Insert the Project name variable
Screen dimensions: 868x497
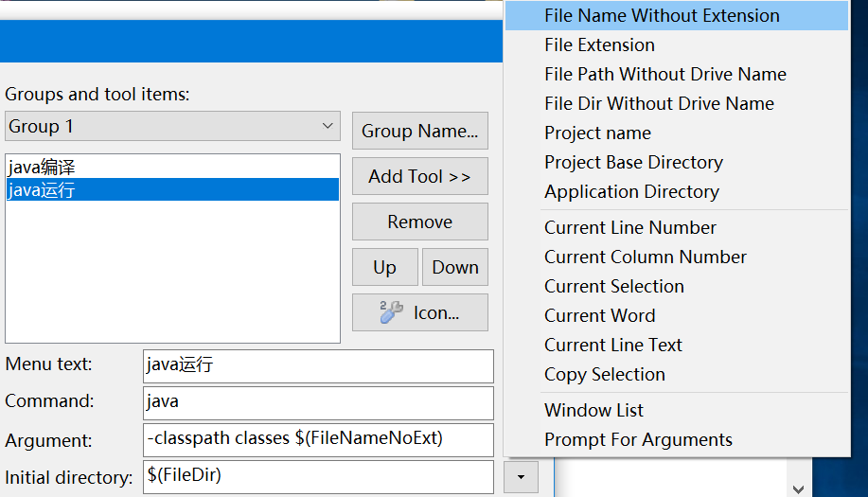[x=677, y=133]
